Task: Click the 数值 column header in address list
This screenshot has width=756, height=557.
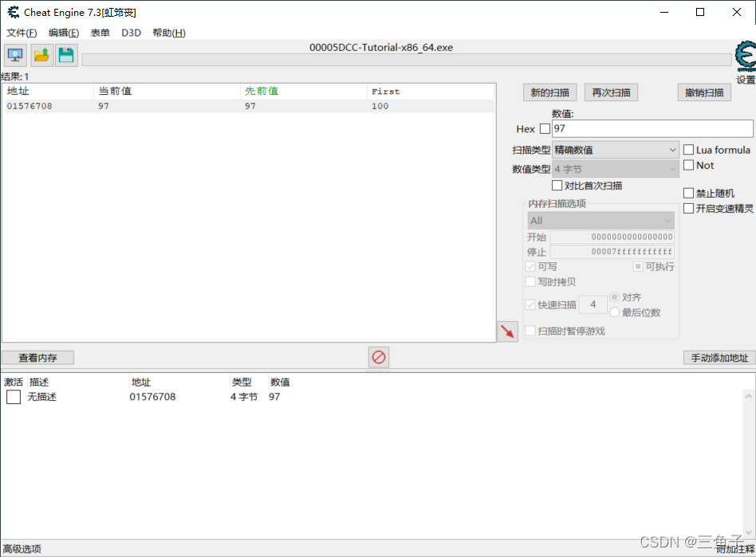Action: 280,382
